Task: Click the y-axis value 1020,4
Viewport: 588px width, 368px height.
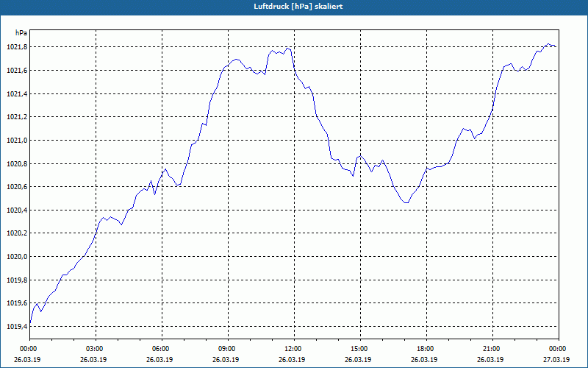Action: pos(17,210)
